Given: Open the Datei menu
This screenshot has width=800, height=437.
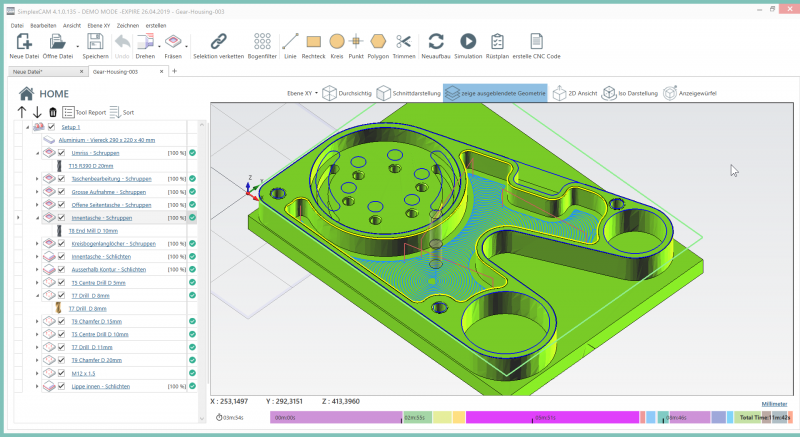Looking at the screenshot, I should coord(17,25).
